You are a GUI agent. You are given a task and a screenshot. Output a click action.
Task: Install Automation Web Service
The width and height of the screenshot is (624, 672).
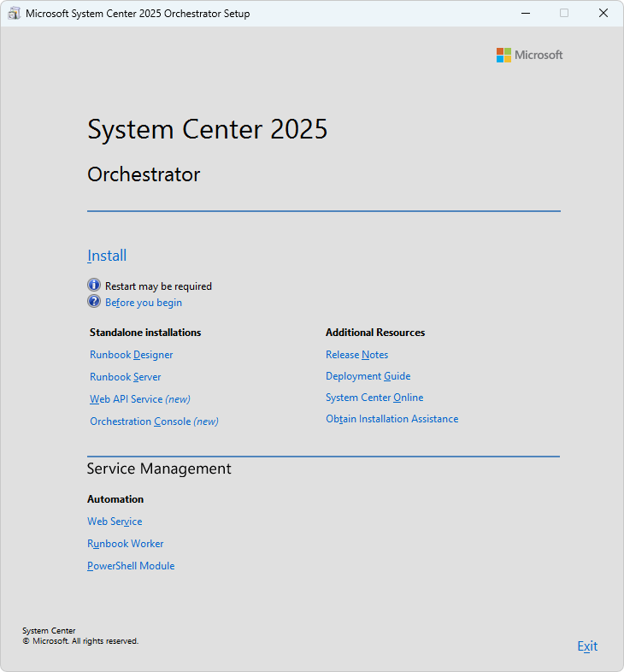tap(115, 522)
